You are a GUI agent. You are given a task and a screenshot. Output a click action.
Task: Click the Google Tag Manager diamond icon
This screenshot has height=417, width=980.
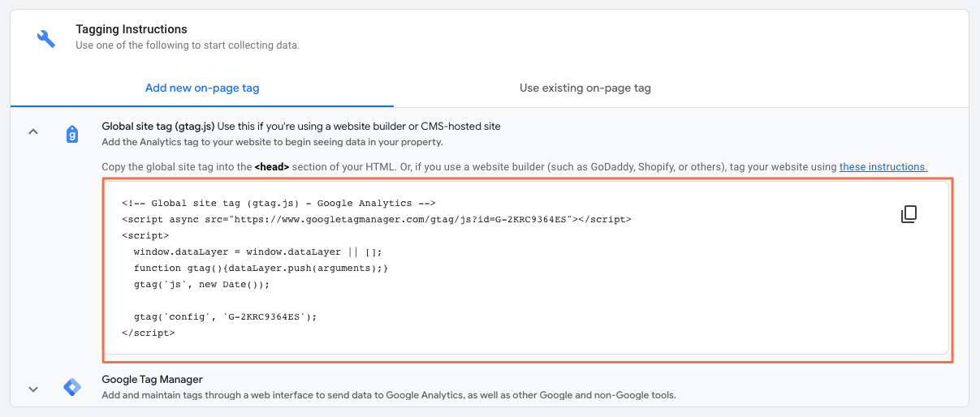(x=71, y=387)
